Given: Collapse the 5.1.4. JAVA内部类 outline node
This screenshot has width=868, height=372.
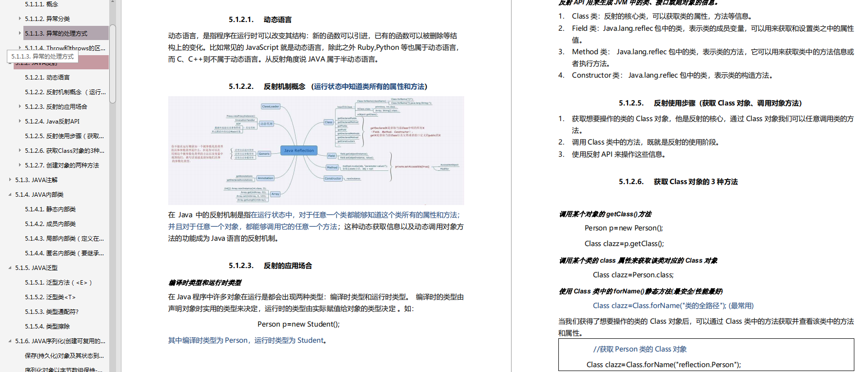Looking at the screenshot, I should pyautogui.click(x=10, y=194).
